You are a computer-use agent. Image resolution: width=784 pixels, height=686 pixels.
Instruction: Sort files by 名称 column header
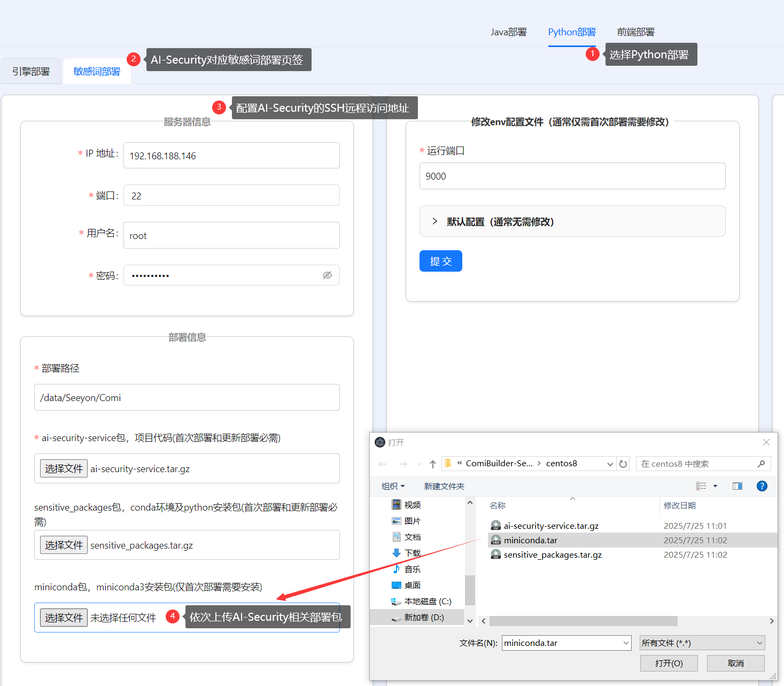coord(498,505)
